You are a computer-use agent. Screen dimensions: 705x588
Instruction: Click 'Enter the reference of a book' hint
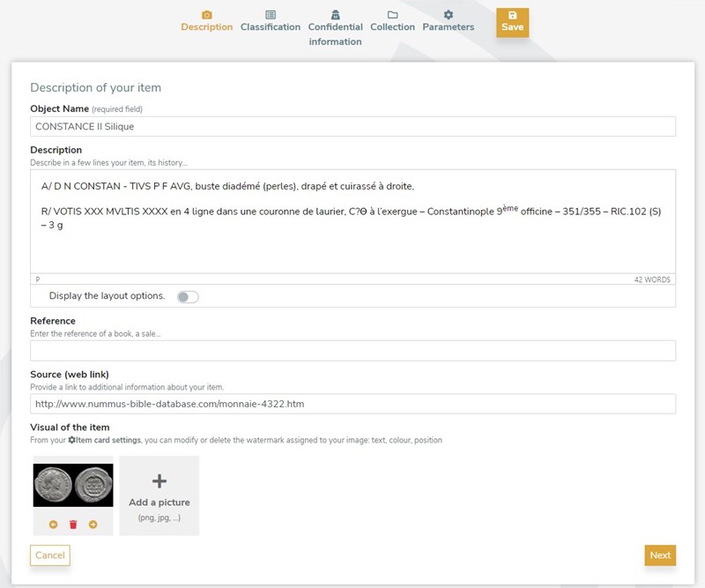(x=95, y=334)
